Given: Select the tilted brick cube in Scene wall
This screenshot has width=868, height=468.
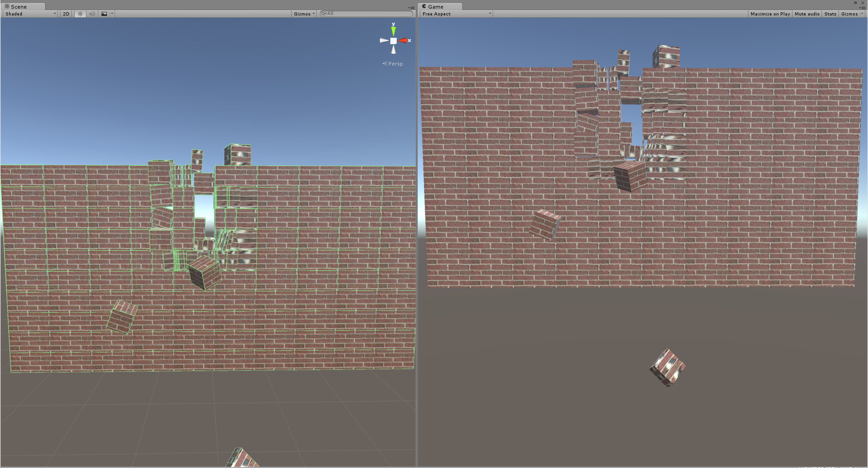Looking at the screenshot, I should 205,273.
